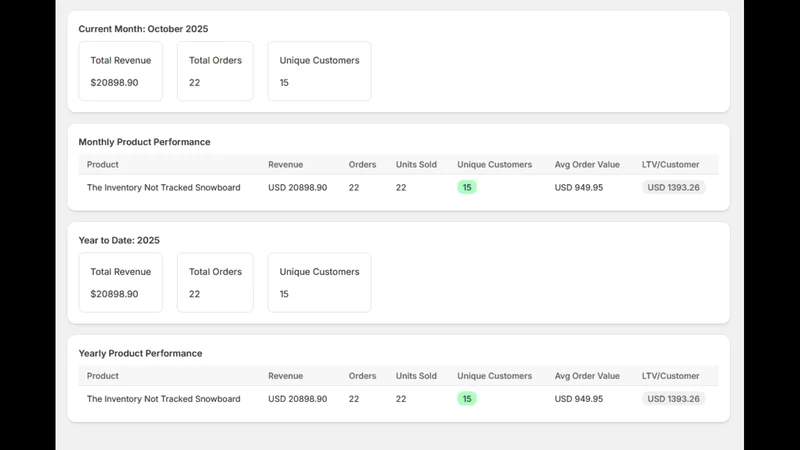Click Revenue column header in Monthly table
The height and width of the screenshot is (450, 800).
[286, 164]
